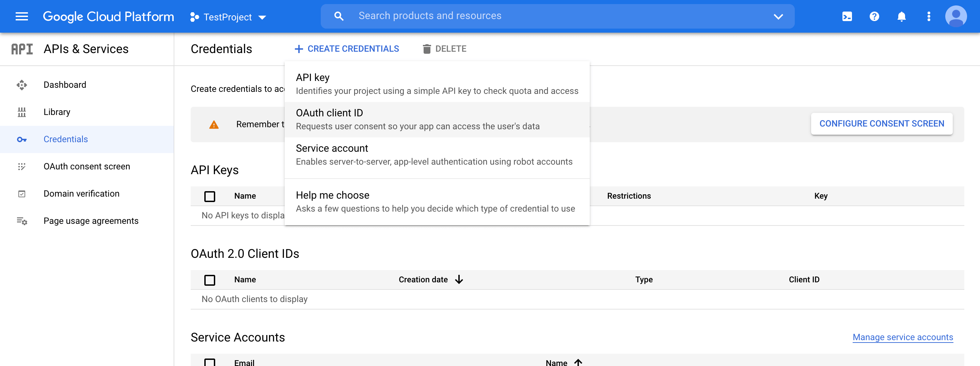This screenshot has height=366, width=980.
Task: Expand the TestProject project selector
Action: [228, 17]
